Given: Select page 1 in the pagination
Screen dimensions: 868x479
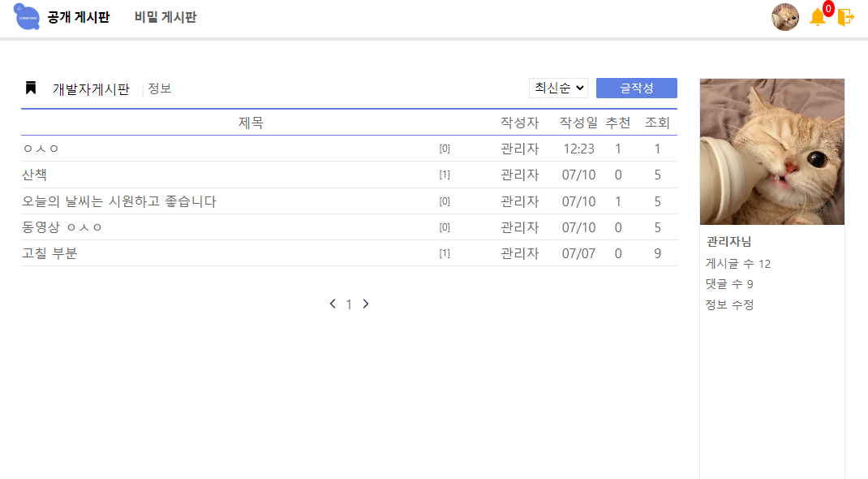Looking at the screenshot, I should coord(349,304).
